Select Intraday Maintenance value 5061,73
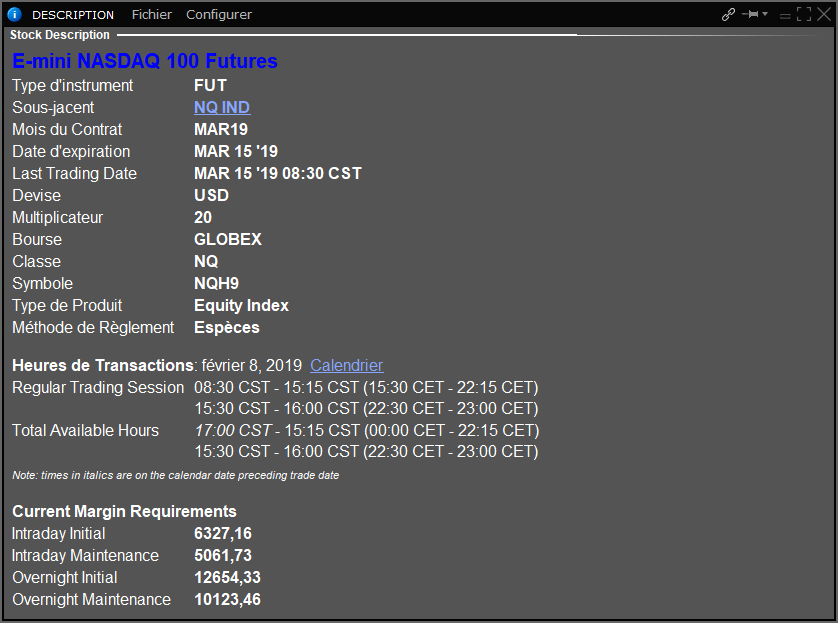The image size is (838, 623). 223,555
